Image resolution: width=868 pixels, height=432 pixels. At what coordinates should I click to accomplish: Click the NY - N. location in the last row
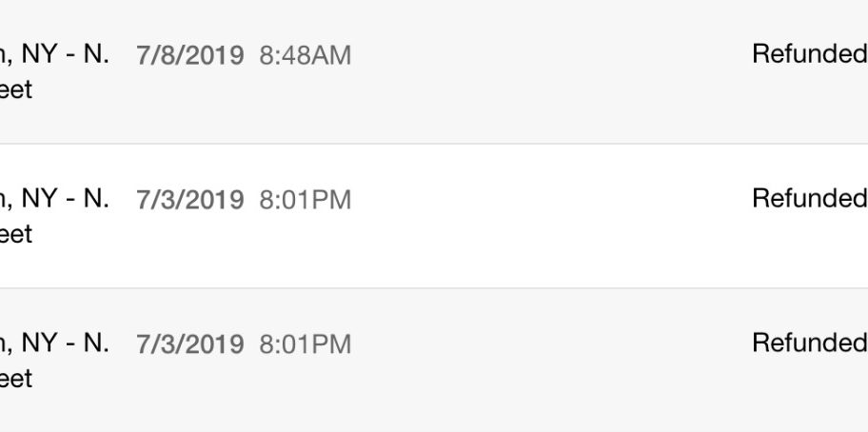point(65,343)
